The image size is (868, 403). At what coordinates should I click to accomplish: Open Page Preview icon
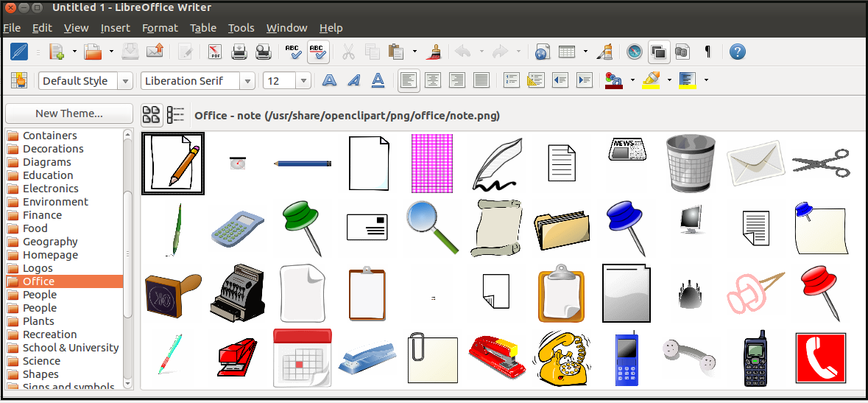(x=263, y=52)
